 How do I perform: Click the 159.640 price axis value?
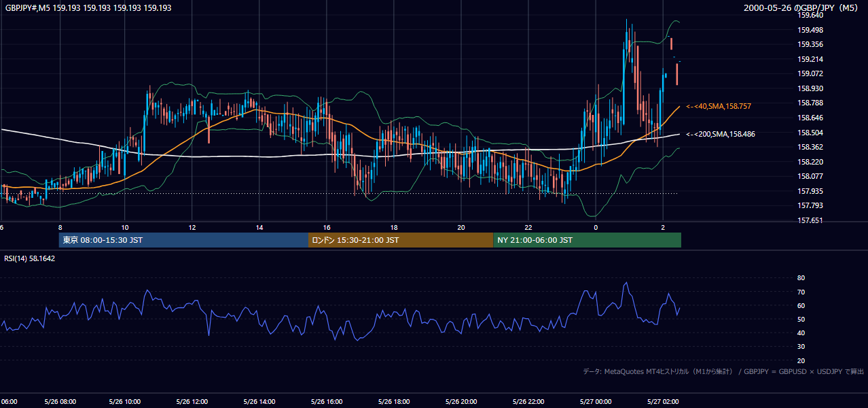click(x=810, y=15)
